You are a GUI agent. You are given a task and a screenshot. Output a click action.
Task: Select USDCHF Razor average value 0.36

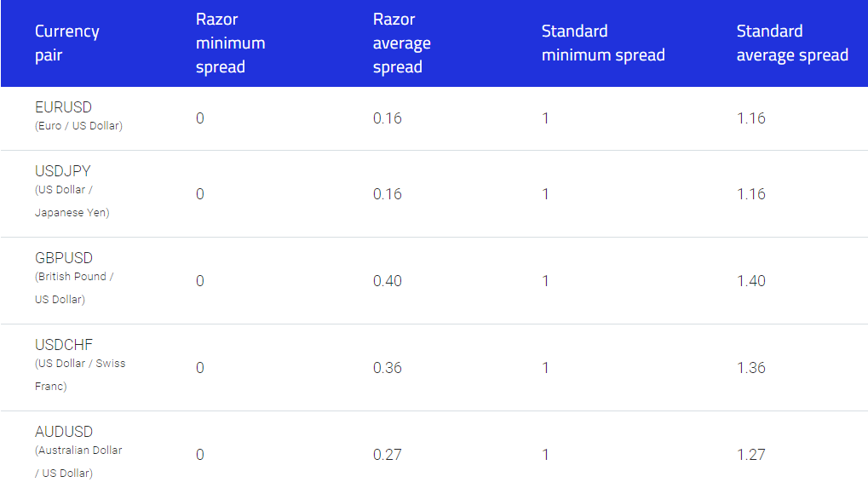(x=387, y=368)
